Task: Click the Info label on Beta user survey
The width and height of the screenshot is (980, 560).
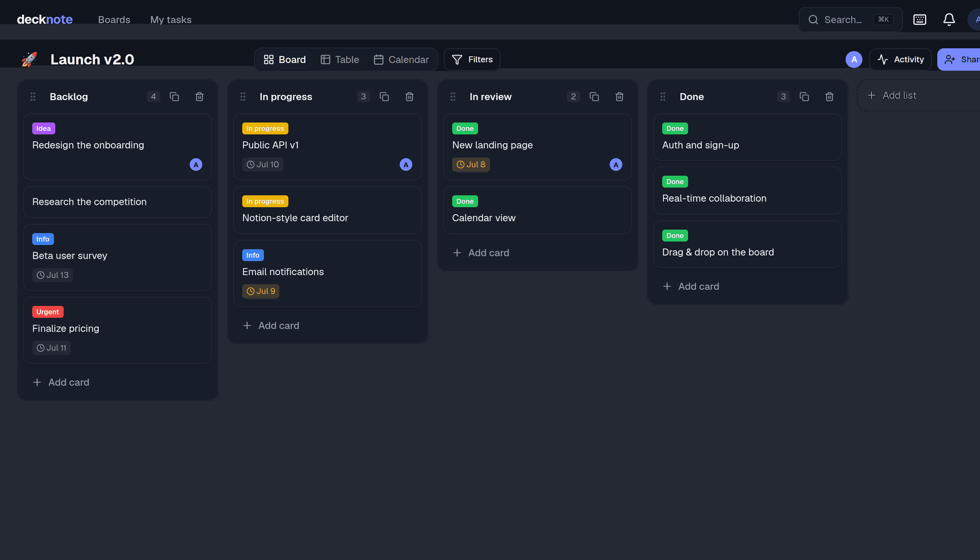Action: [x=43, y=239]
